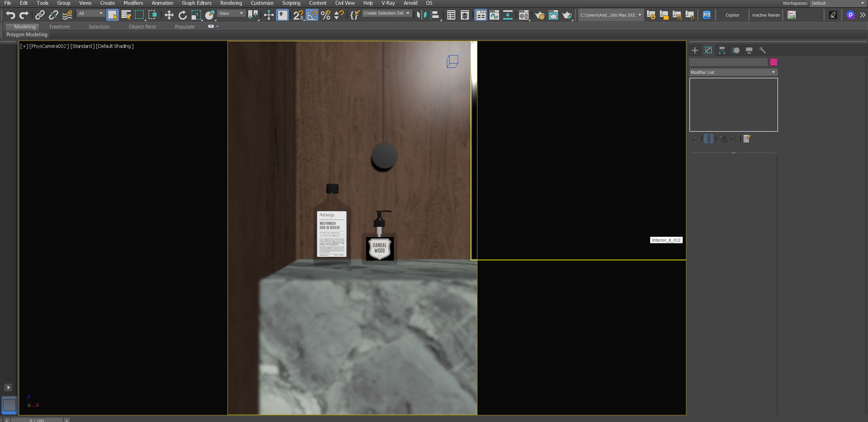Select the Select and Link tool
868x422 pixels.
[40, 15]
